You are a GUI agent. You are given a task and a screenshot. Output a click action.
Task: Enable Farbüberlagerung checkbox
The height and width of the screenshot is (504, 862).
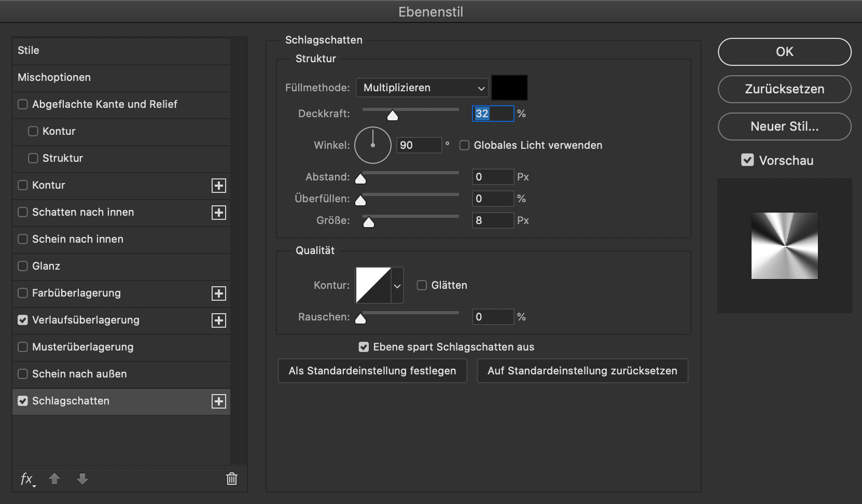coord(23,293)
